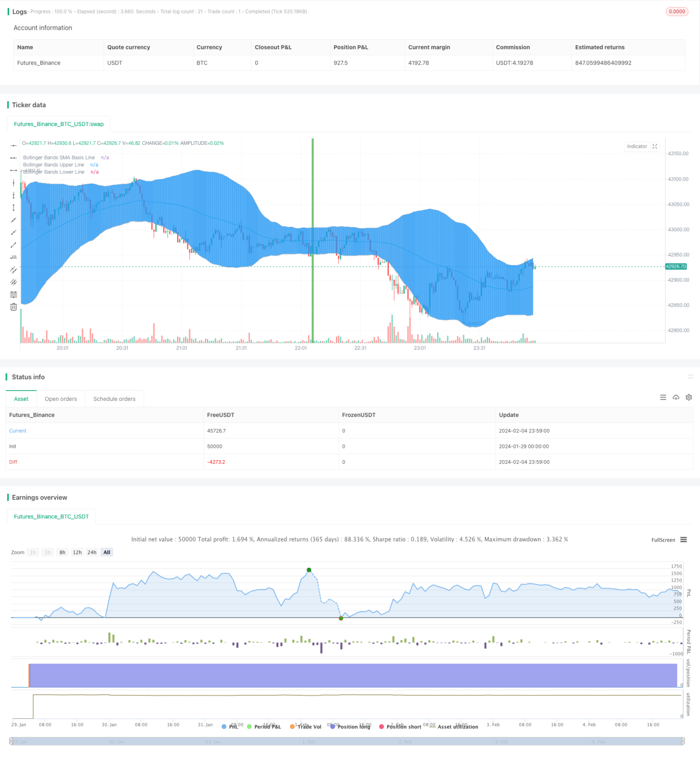The image size is (700, 757).
Task: Open the earnings chart hamburger export menu
Action: (x=684, y=540)
